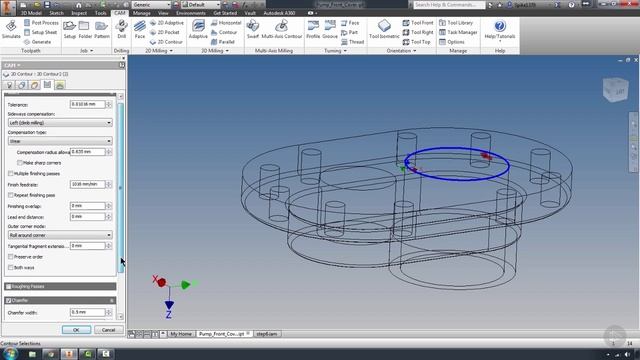This screenshot has width=640, height=360.
Task: Open the Default appearance dropdown
Action: pyautogui.click(x=201, y=4)
